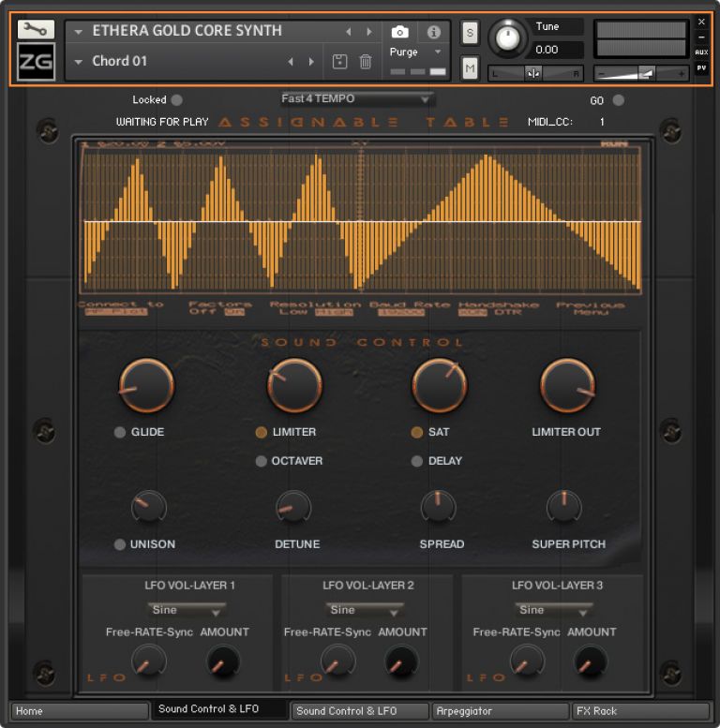Click the Free-RATE-Sync label of LFO Layer 1
The image size is (720, 728).
149,631
